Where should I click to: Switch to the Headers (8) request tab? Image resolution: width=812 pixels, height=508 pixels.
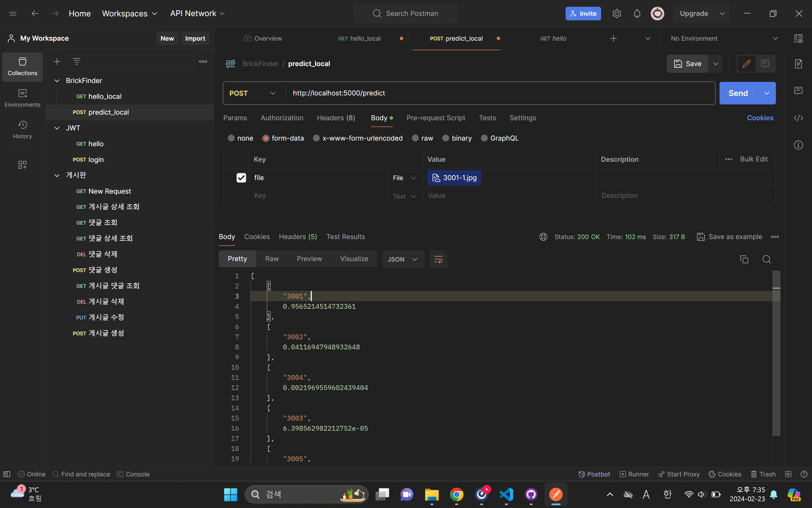[336, 118]
